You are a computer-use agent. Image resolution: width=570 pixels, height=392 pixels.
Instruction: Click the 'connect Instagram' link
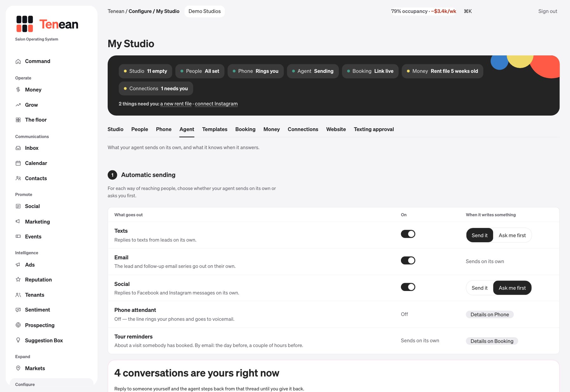(x=216, y=104)
